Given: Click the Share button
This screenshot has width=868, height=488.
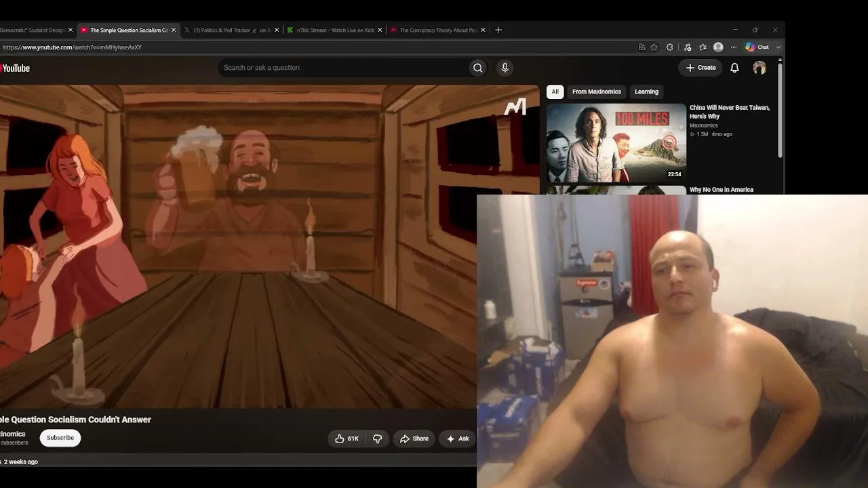Looking at the screenshot, I should pyautogui.click(x=414, y=439).
